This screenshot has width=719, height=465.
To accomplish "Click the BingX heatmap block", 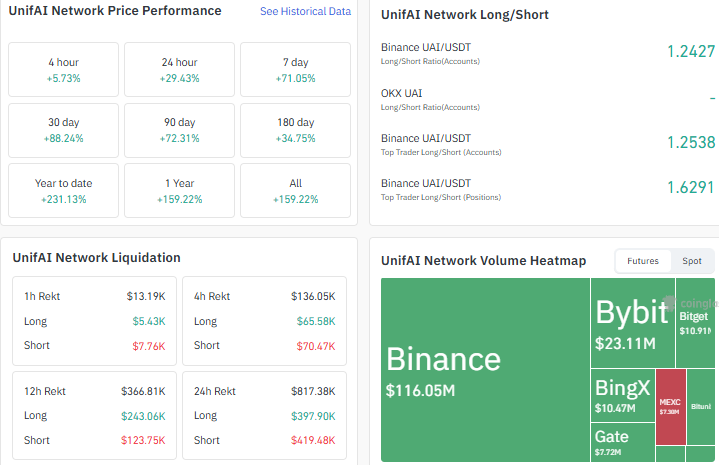I will [x=623, y=395].
